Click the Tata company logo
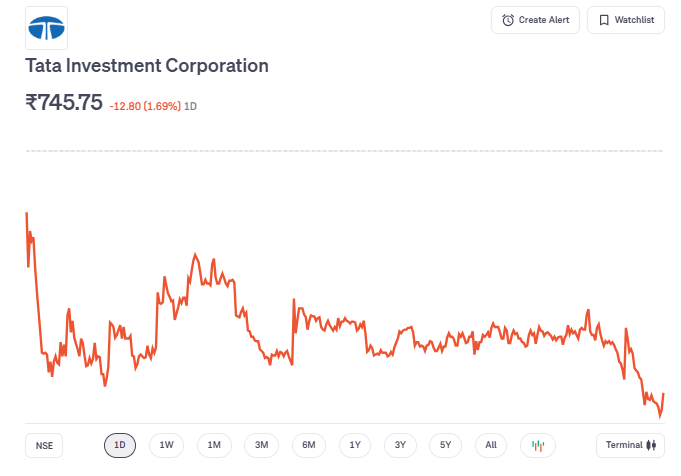Viewport: 681px width, 476px height. (x=47, y=28)
